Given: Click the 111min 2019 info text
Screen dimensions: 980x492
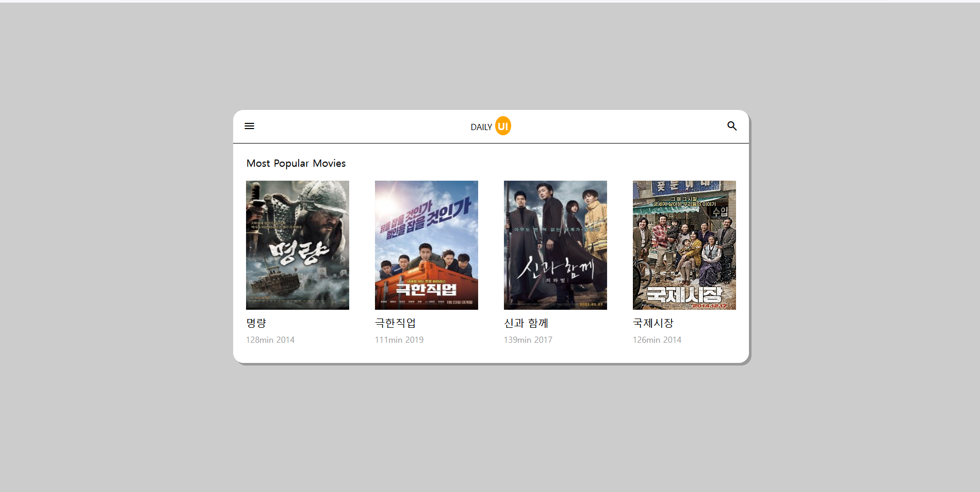Looking at the screenshot, I should coord(399,340).
